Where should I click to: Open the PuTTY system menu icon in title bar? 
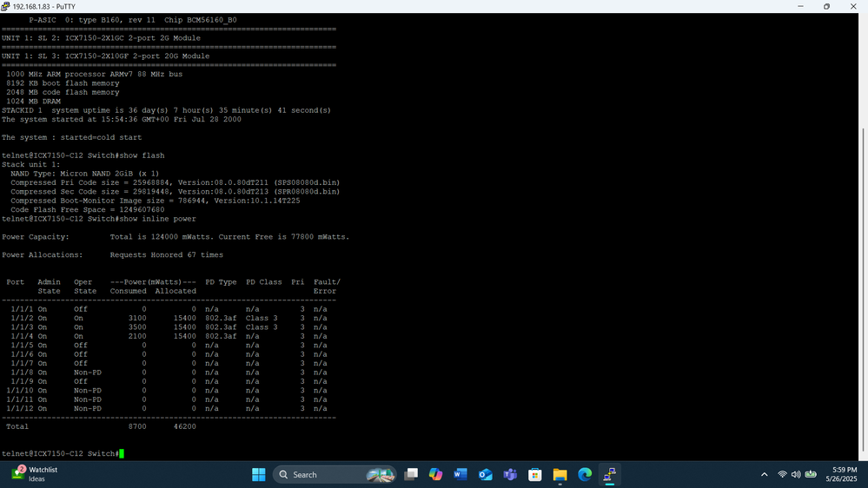5,6
